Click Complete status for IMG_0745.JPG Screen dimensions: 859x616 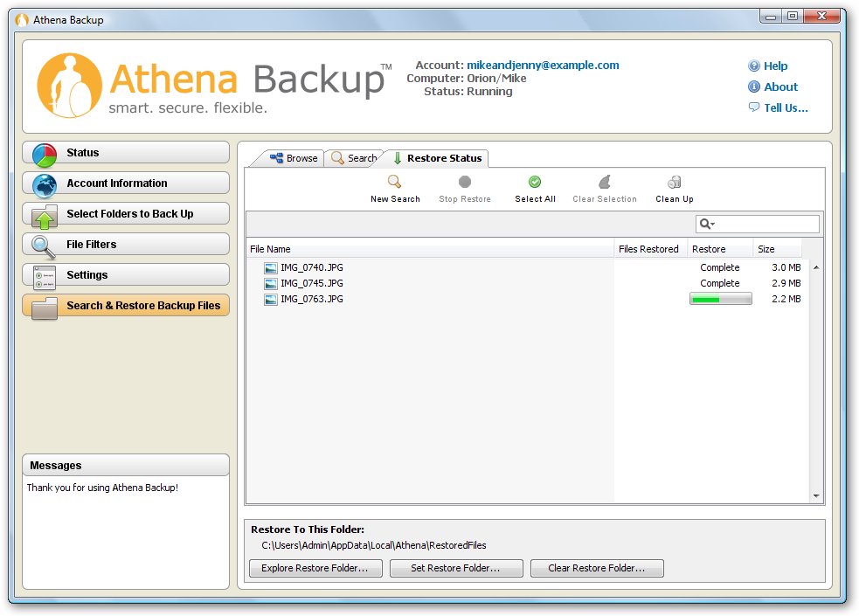(720, 284)
